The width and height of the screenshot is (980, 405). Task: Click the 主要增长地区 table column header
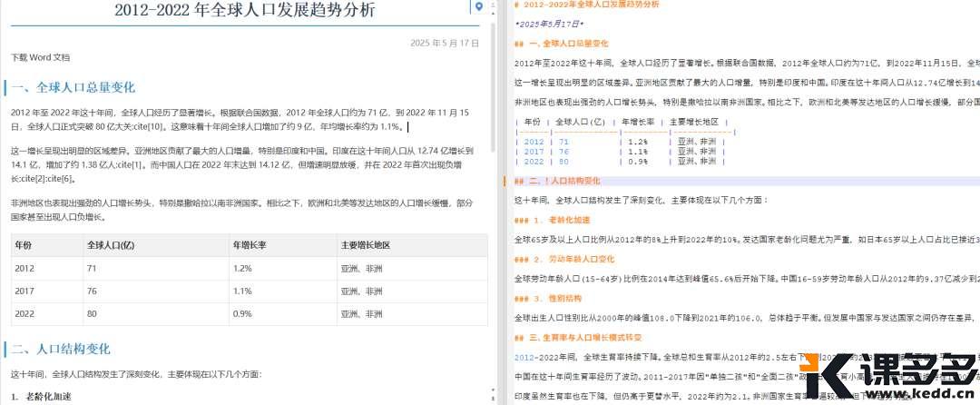(x=365, y=245)
